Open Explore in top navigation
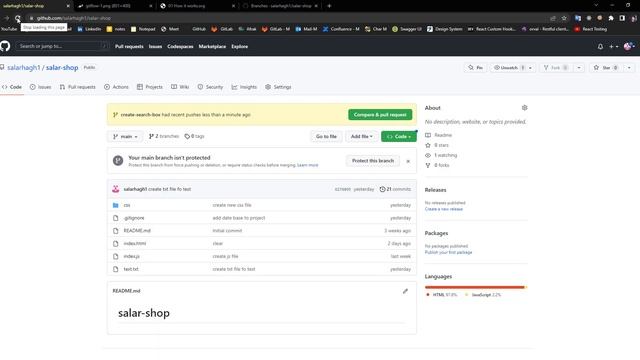The height and width of the screenshot is (360, 640). tap(240, 47)
